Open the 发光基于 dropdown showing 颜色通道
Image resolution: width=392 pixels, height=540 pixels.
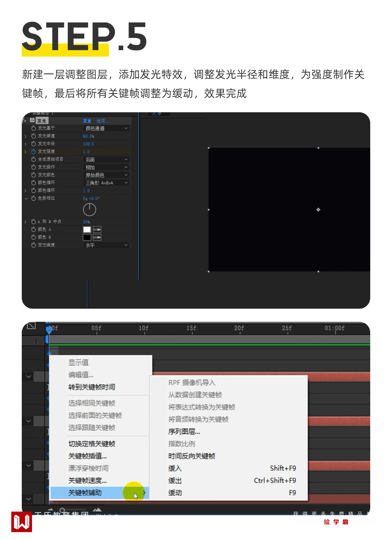point(106,128)
